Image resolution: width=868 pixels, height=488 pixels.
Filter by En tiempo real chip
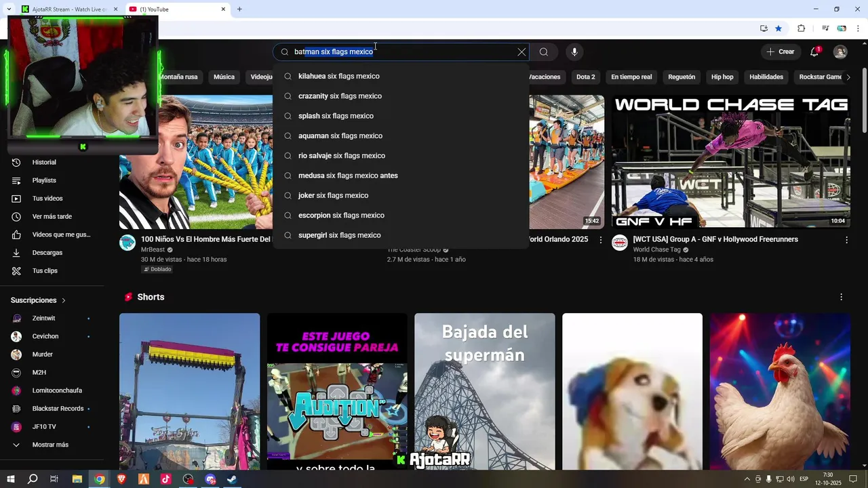point(631,77)
